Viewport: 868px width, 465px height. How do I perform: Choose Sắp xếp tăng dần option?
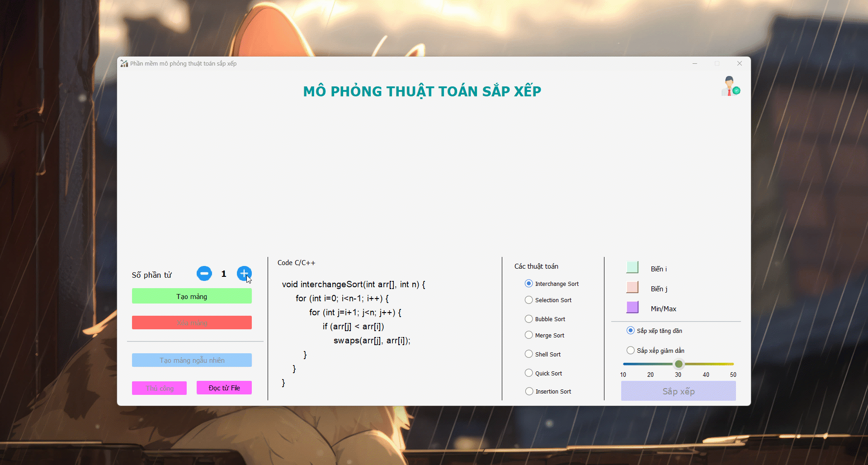coord(654,331)
